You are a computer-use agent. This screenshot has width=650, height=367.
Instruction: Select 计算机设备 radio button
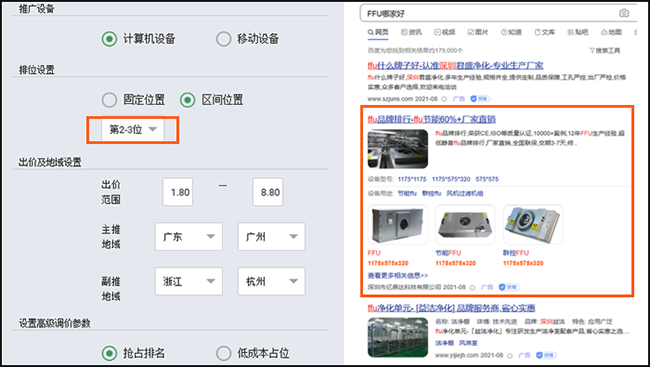tap(109, 39)
